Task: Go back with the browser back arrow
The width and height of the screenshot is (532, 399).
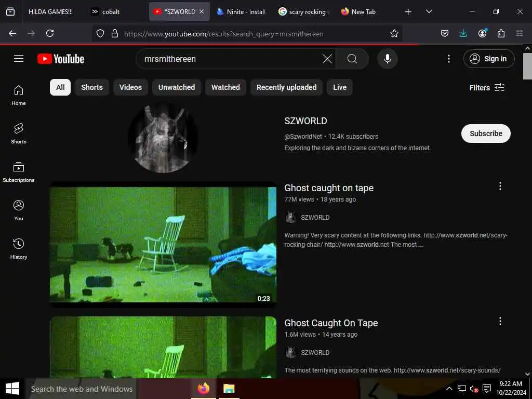Action: click(12, 33)
